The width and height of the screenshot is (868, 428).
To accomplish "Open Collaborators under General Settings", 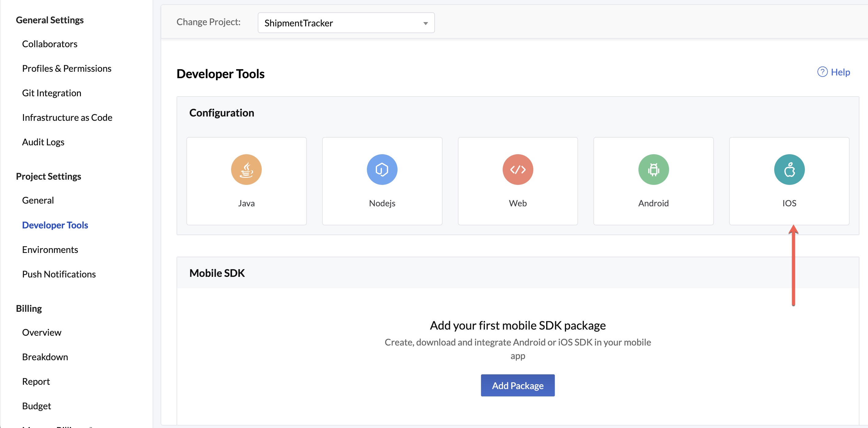I will [50, 44].
